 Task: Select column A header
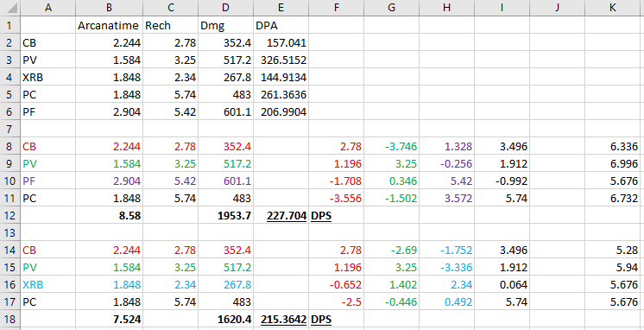[x=47, y=9]
